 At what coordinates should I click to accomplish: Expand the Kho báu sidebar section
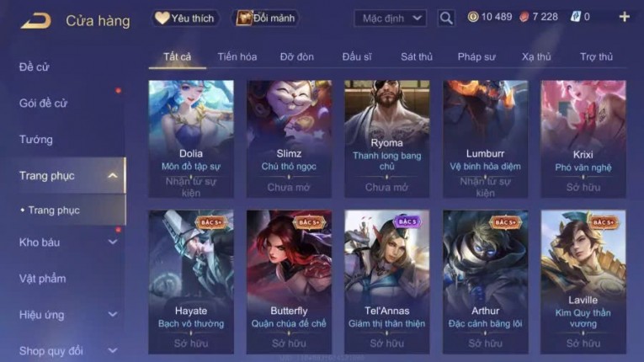click(x=113, y=242)
